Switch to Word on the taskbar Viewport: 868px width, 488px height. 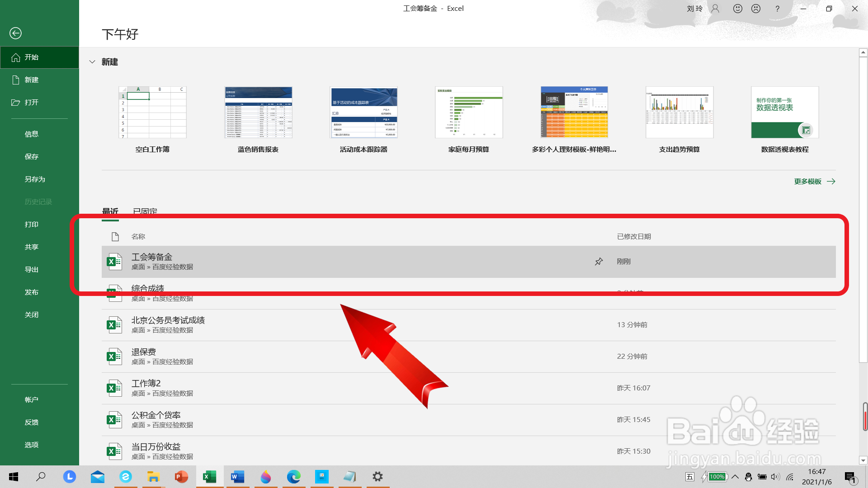(x=237, y=477)
